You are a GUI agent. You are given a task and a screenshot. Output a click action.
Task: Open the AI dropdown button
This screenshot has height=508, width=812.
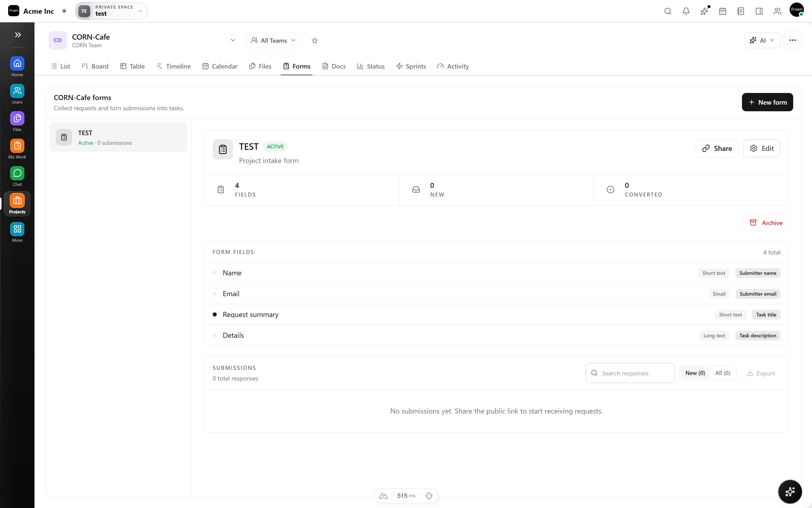[x=762, y=40]
